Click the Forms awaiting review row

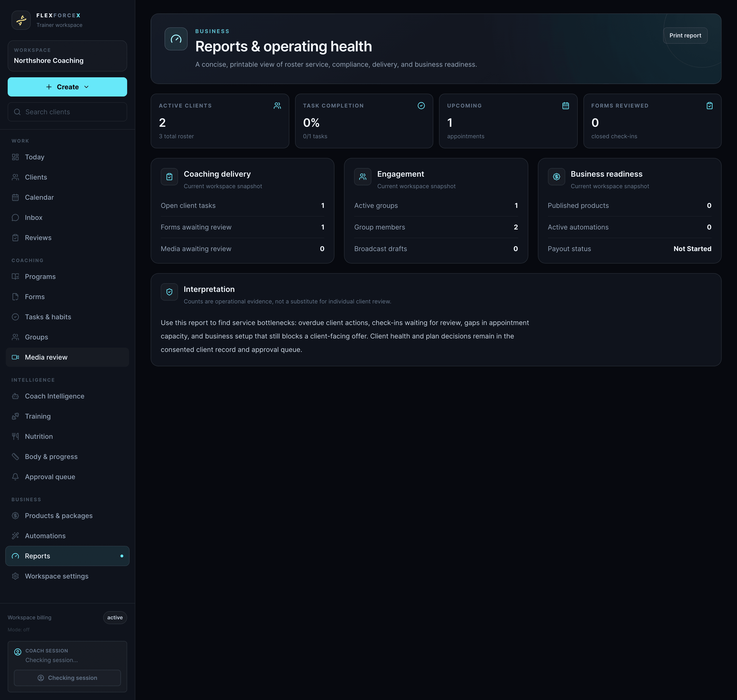[243, 227]
